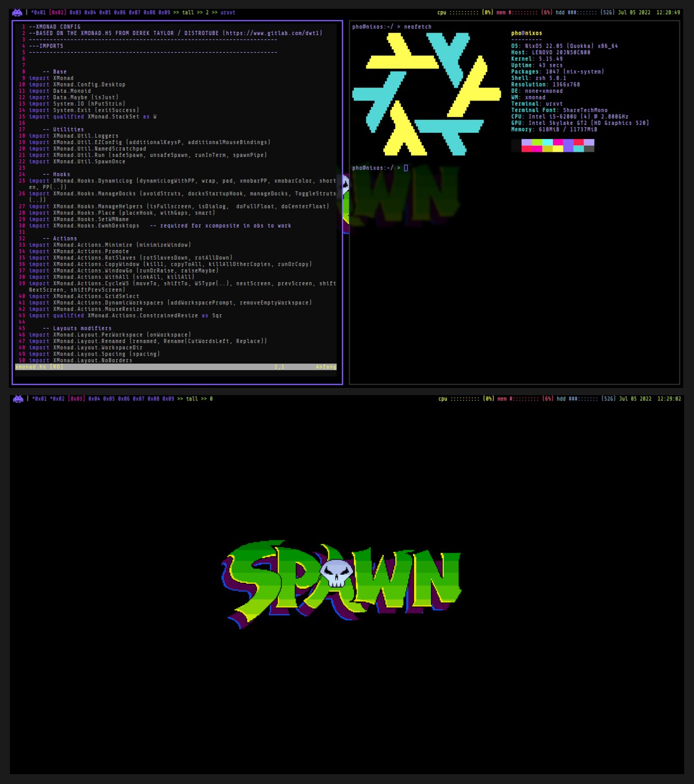Select active workspace [0x03] in lower xmobar
The width and height of the screenshot is (694, 784).
pos(76,399)
